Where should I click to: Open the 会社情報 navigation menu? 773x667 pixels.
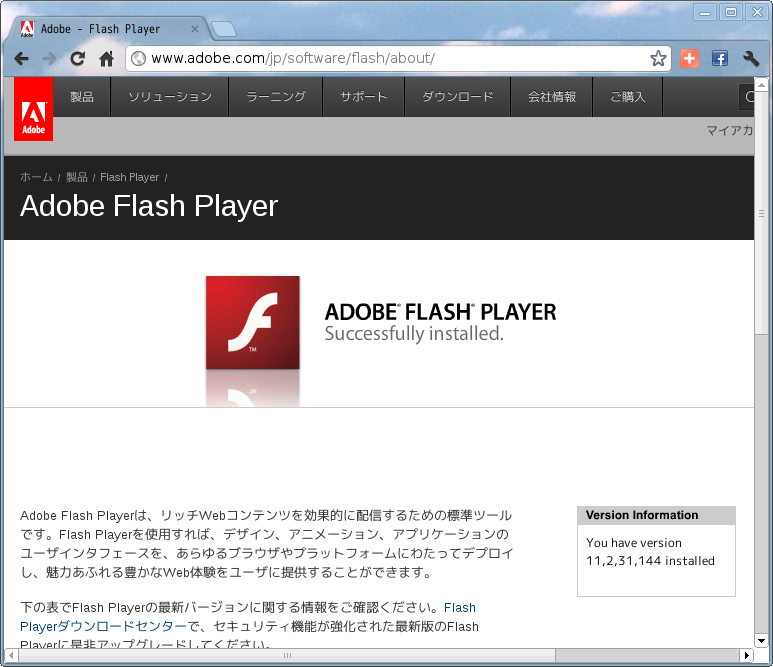[552, 97]
